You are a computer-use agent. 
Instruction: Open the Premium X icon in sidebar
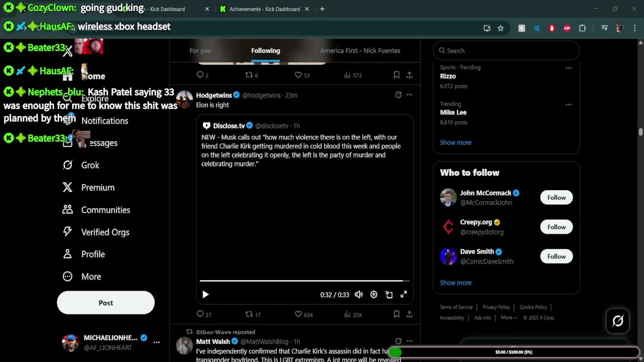point(67,187)
